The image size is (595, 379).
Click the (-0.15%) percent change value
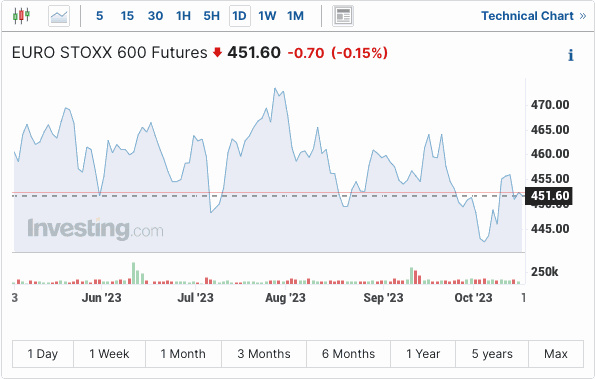359,53
